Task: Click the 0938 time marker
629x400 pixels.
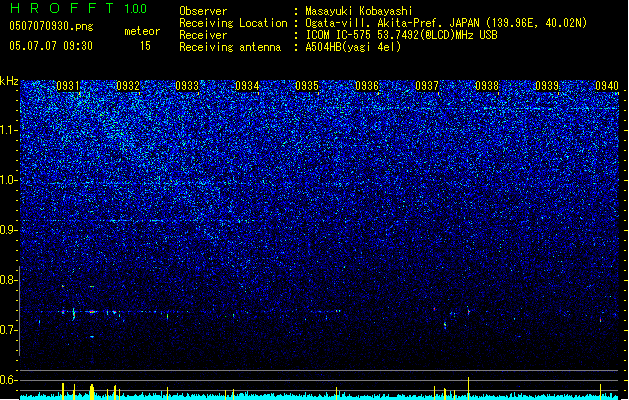Action: pyautogui.click(x=487, y=86)
